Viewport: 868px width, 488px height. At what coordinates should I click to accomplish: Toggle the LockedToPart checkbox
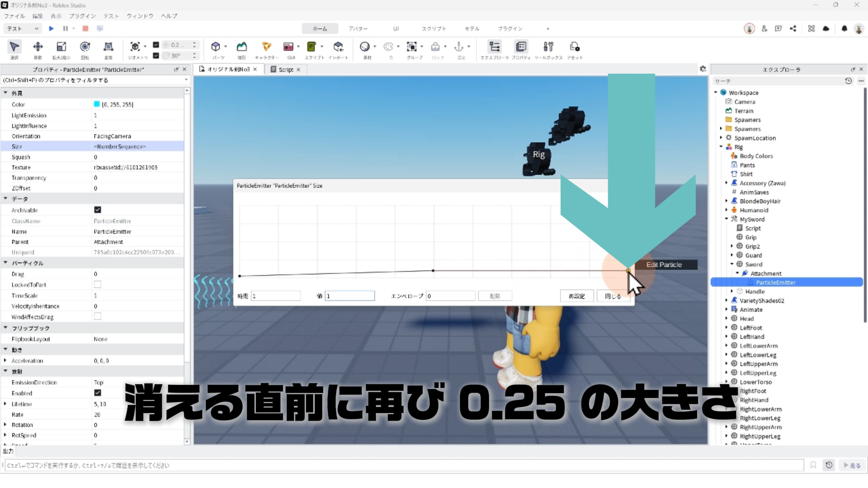98,285
